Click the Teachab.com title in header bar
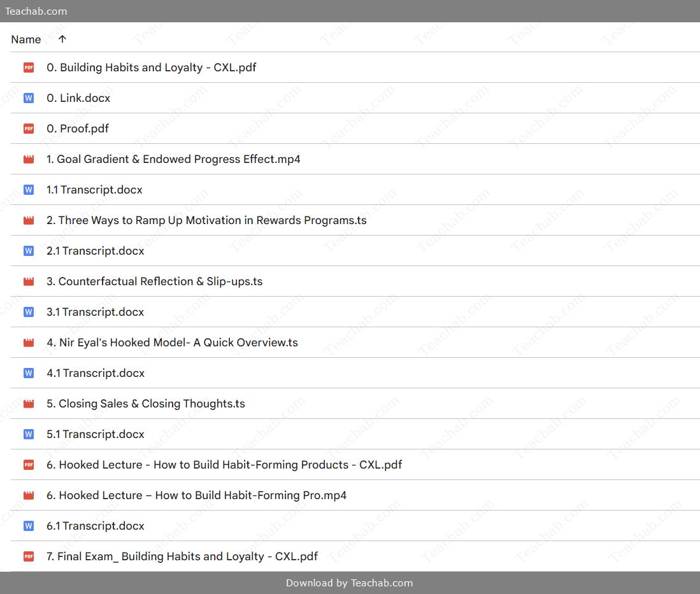 (x=36, y=11)
